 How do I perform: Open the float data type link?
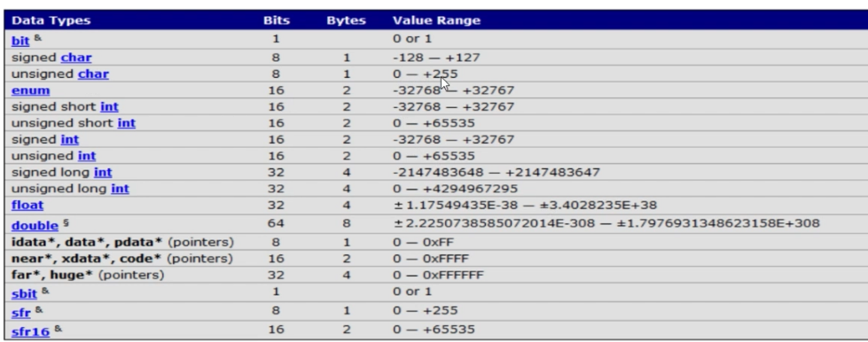click(x=27, y=206)
